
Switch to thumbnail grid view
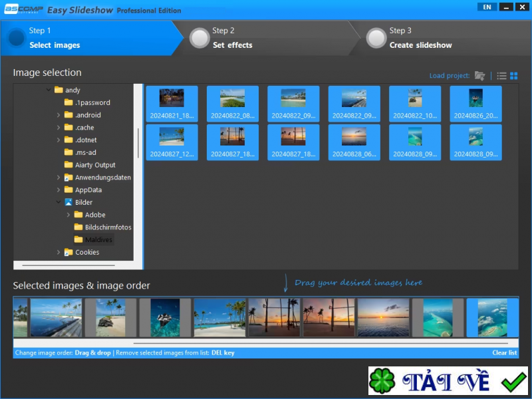[514, 76]
